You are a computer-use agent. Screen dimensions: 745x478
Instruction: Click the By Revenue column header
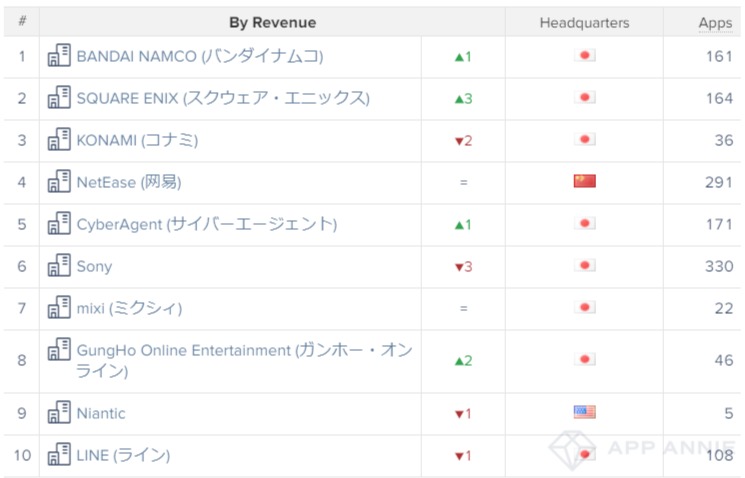pyautogui.click(x=272, y=22)
